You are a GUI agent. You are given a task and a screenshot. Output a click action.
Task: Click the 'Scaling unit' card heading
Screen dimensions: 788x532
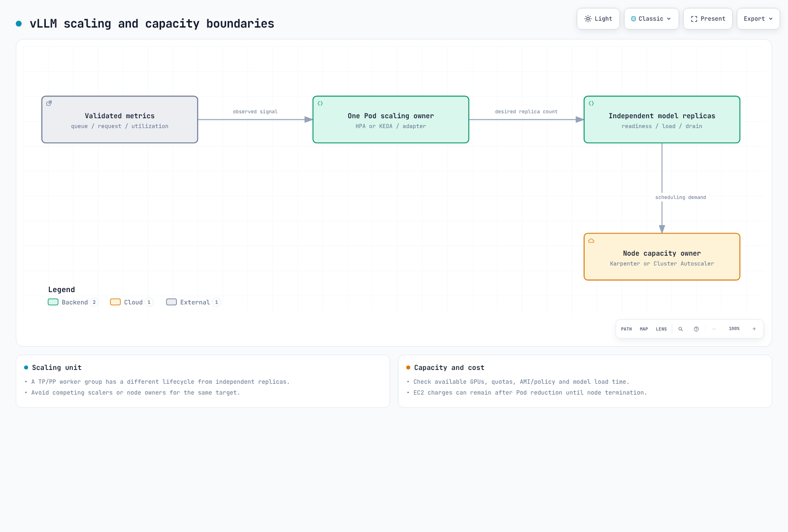coord(57,367)
